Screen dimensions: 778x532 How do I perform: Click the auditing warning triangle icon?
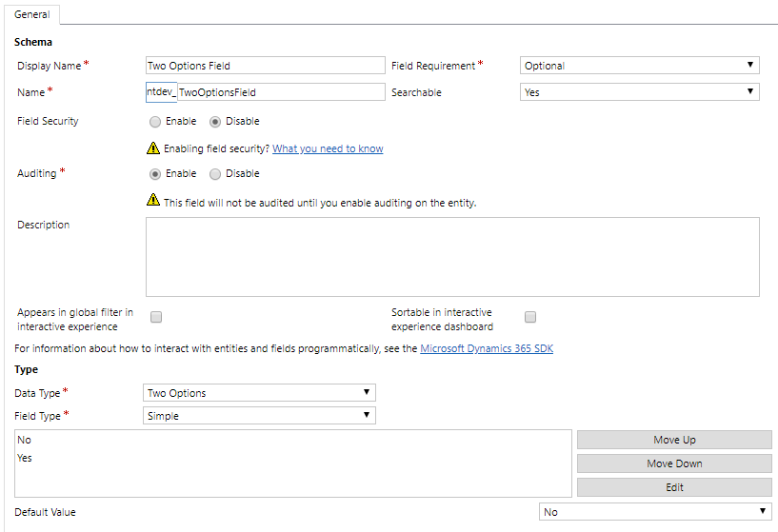pos(152,201)
